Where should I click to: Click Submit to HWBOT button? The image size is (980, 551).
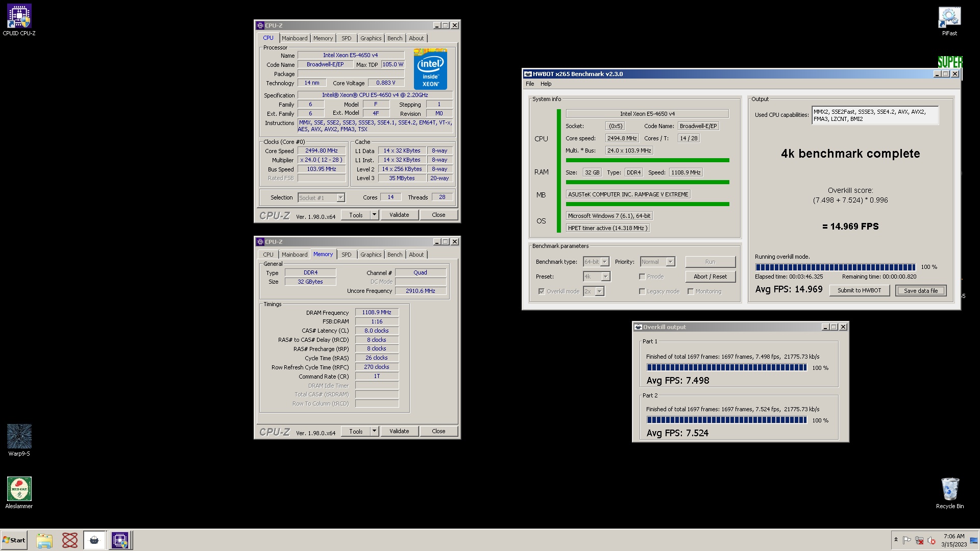(x=859, y=290)
